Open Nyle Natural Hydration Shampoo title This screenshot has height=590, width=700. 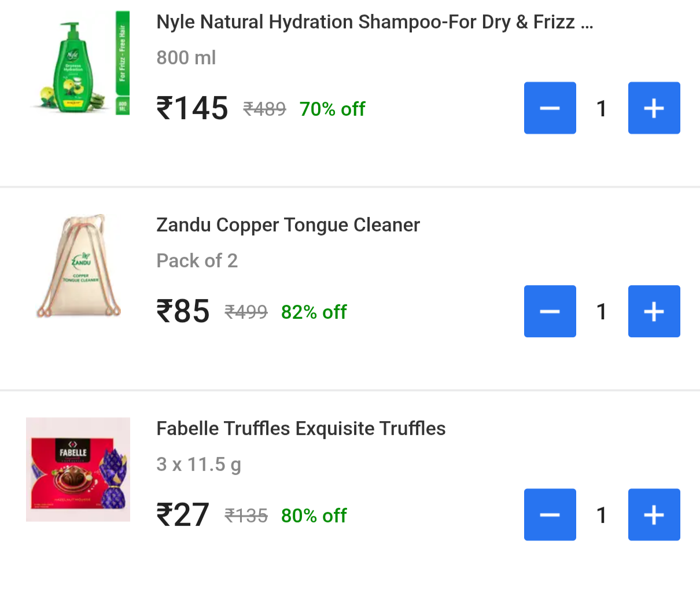coord(374,22)
